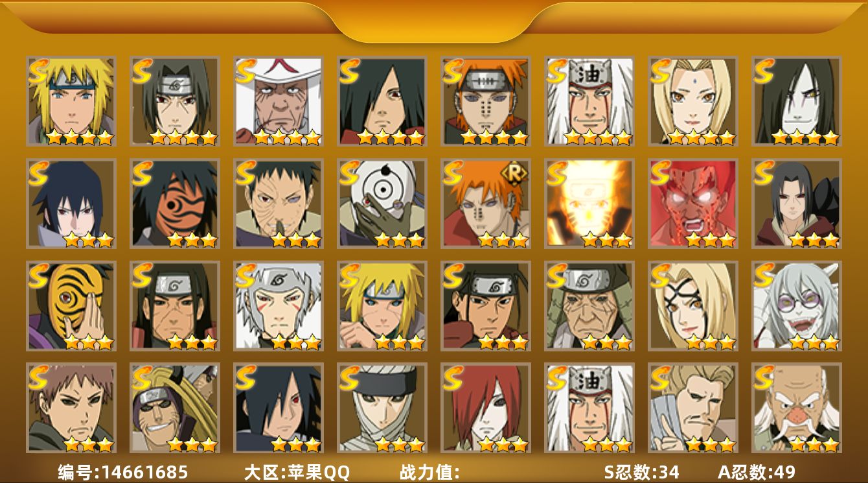Choose the pale Orochimaru portrait
868x483 pixels.
point(796,101)
